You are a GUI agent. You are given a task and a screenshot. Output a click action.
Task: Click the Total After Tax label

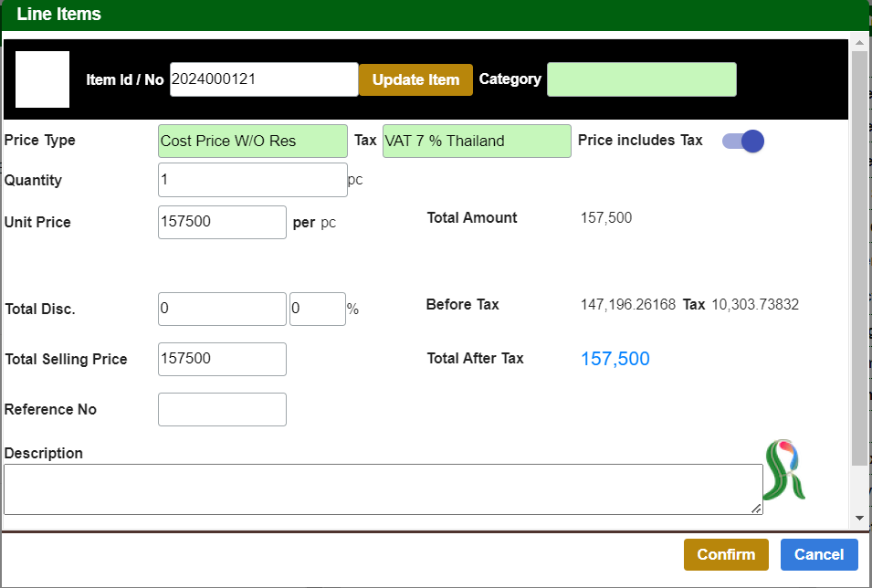pos(476,358)
